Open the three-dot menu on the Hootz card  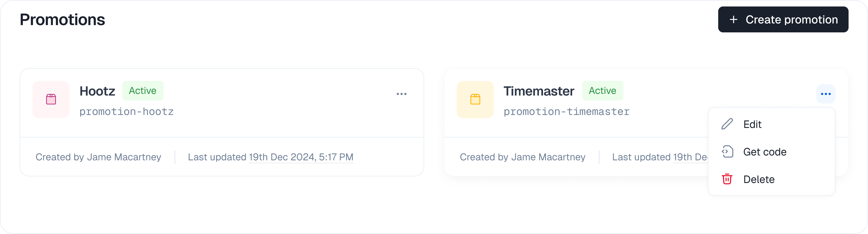click(402, 94)
